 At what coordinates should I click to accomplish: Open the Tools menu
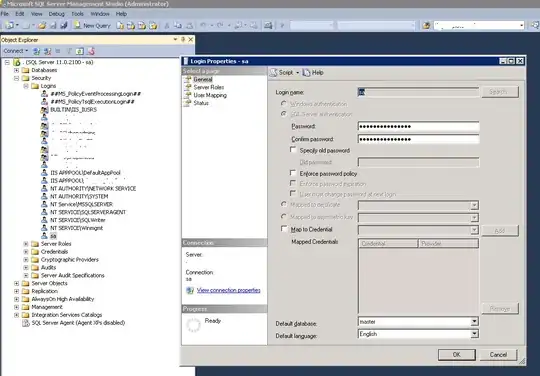point(77,14)
